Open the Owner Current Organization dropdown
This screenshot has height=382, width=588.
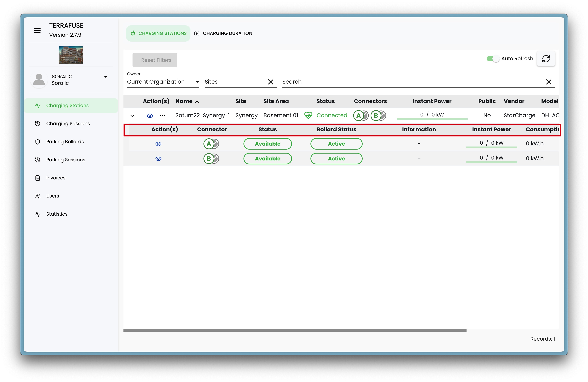pyautogui.click(x=163, y=82)
